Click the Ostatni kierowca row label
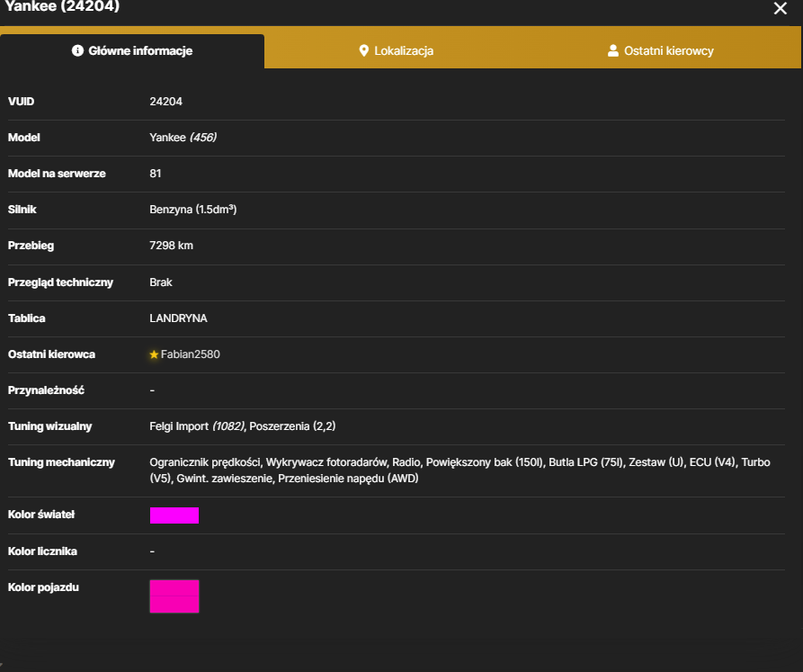Image resolution: width=803 pixels, height=672 pixels. click(x=51, y=354)
